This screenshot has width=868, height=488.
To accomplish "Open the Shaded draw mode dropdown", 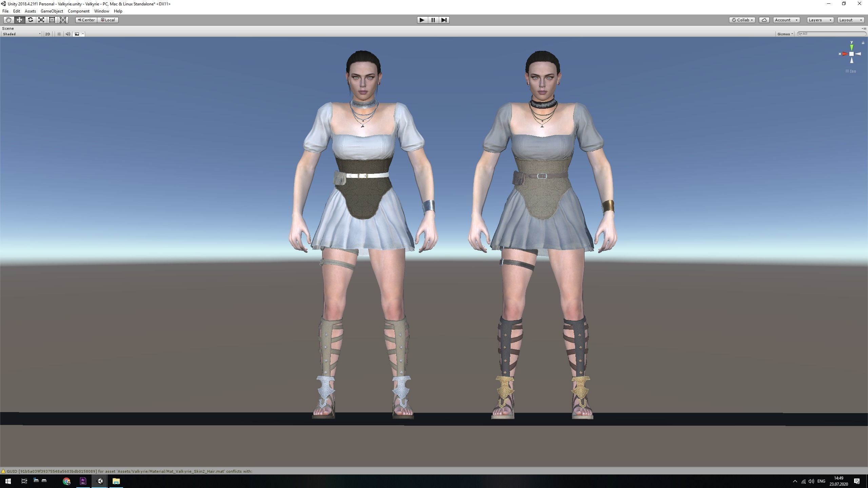I will (x=22, y=34).
